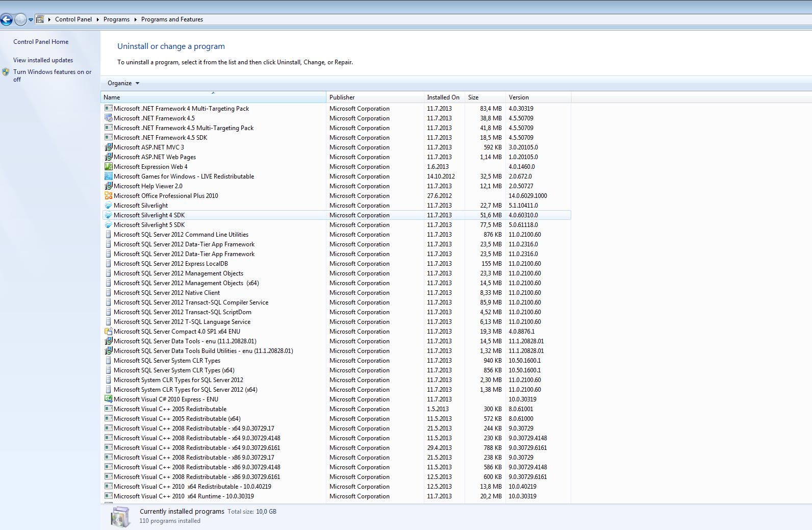Click the Visual C++ 2010 x64 Runtime icon
Screen dimensions: 812x530
pyautogui.click(x=108, y=496)
